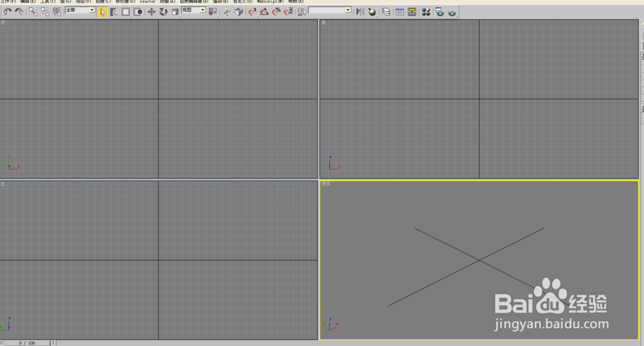Open the Material Editor spheres icon
The image size is (644, 346).
[x=426, y=12]
